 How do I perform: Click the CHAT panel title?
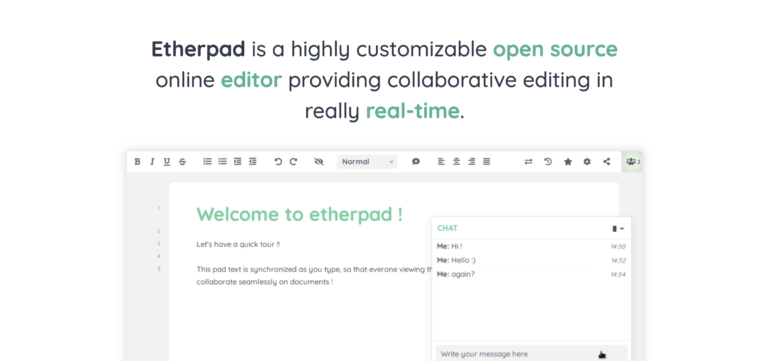pyautogui.click(x=447, y=228)
